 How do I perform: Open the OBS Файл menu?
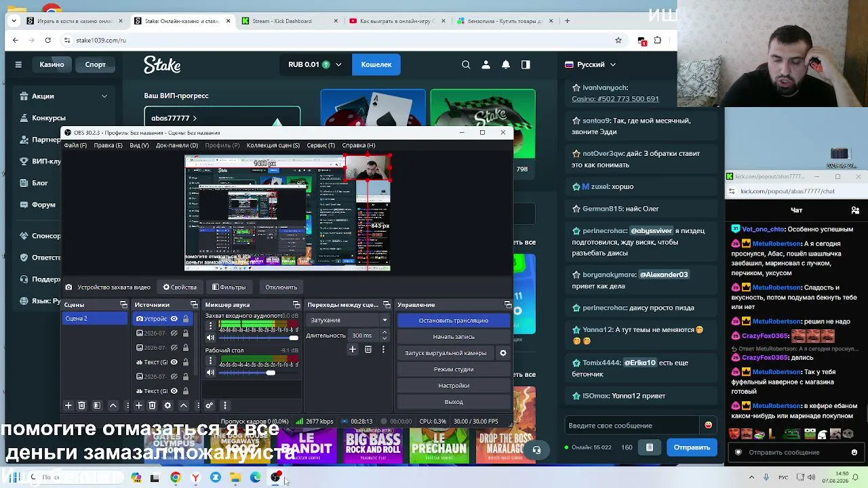(75, 145)
